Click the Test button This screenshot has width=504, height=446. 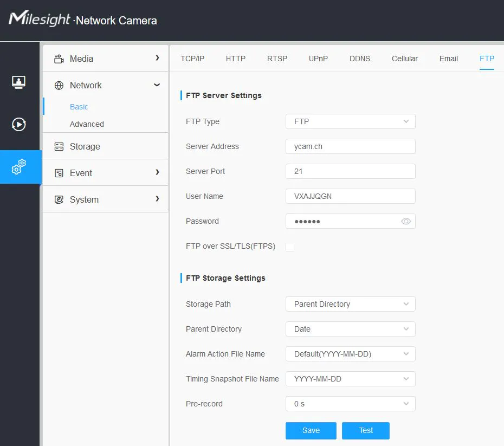point(366,430)
